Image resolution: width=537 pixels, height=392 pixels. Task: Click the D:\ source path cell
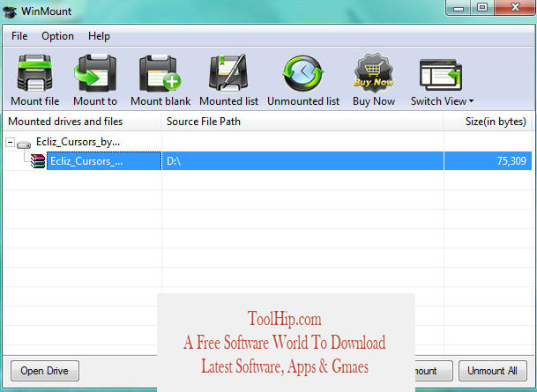coord(302,161)
